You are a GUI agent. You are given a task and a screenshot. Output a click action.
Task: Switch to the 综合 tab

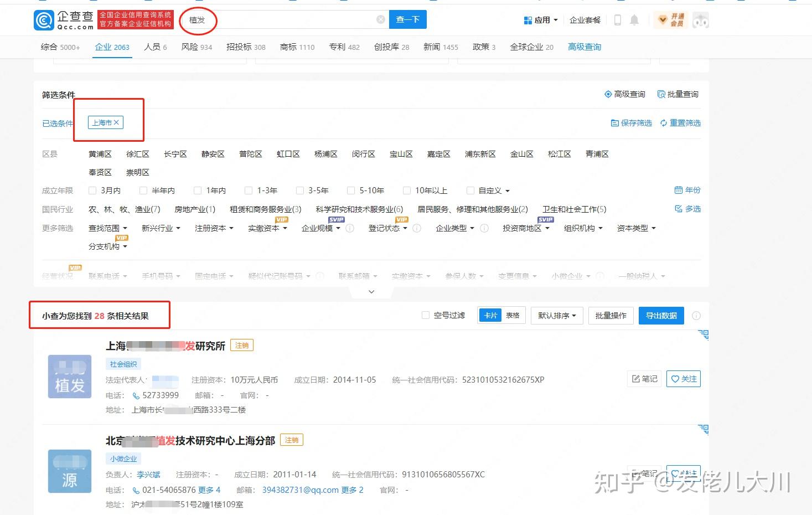point(60,47)
